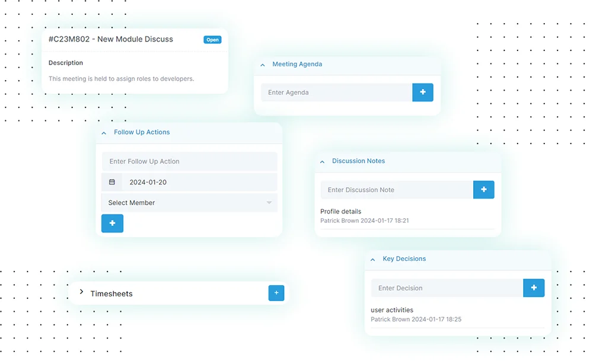Expand the Timesheets section arrow
The height and width of the screenshot is (364, 593).
(82, 292)
